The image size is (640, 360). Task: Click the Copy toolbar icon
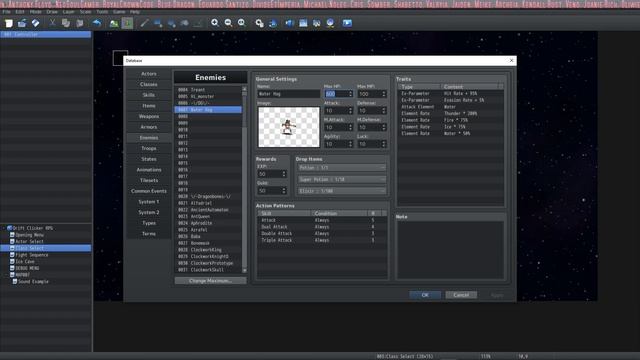point(66,23)
